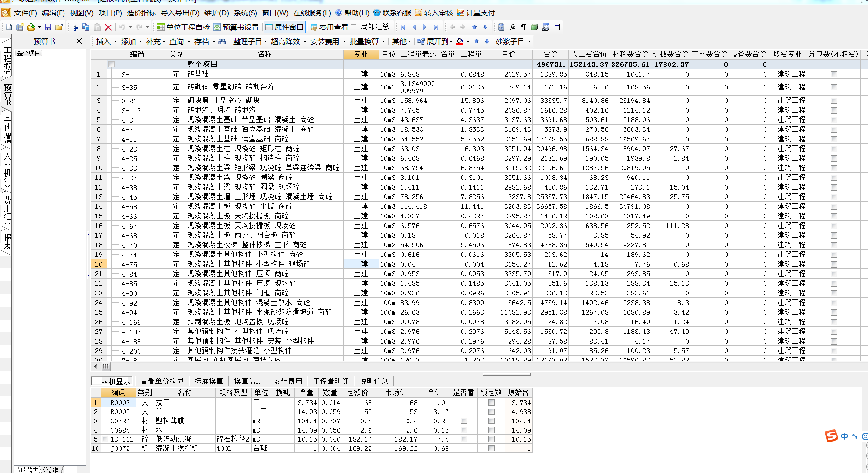This screenshot has width=868, height=473.
Task: Click the red X delete icon
Action: (x=108, y=27)
